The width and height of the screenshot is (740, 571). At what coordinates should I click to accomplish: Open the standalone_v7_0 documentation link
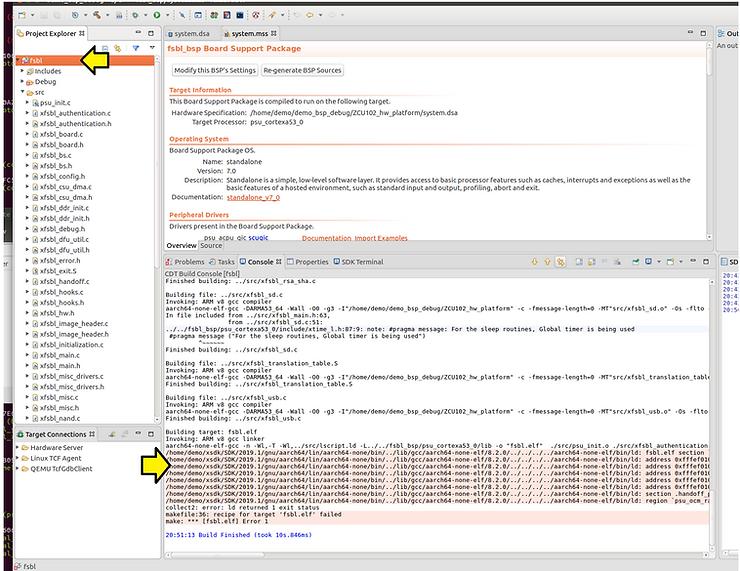click(253, 197)
